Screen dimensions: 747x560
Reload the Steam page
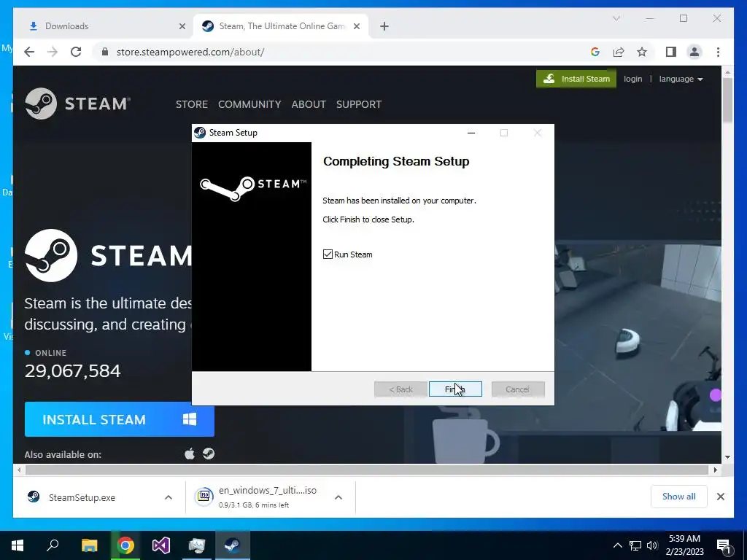tap(76, 52)
